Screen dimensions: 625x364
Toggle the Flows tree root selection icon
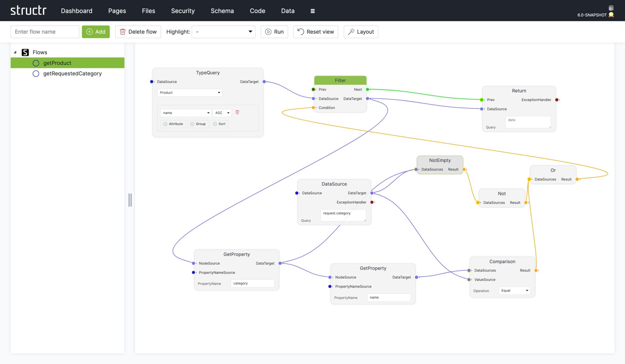click(26, 52)
